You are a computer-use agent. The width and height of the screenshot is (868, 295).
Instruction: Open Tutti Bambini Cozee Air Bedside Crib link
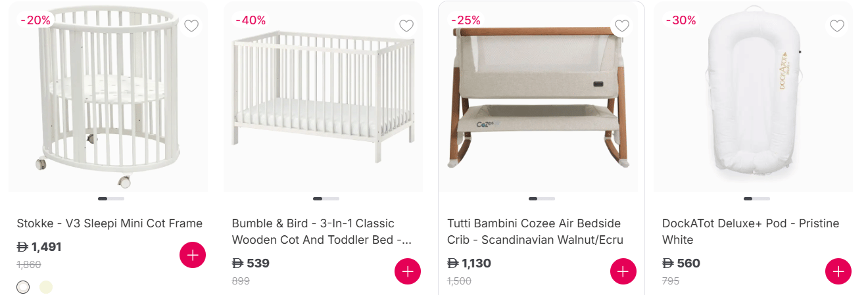(x=535, y=231)
